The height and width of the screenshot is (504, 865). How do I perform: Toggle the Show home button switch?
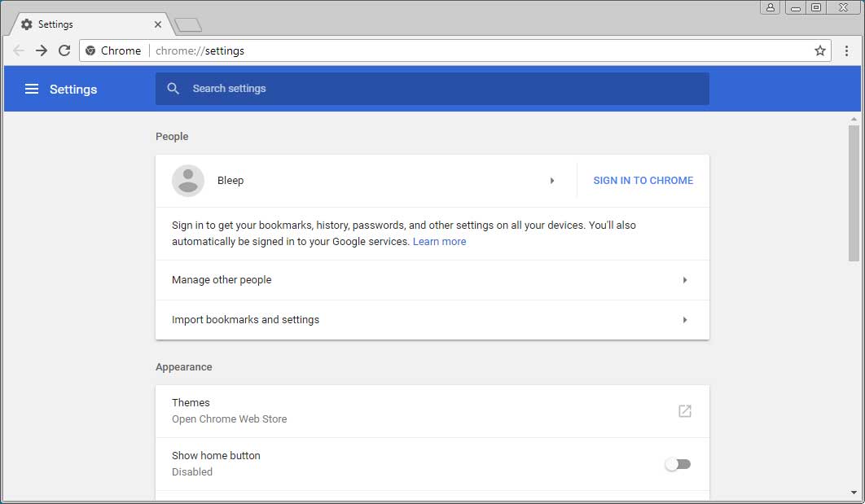click(x=678, y=464)
